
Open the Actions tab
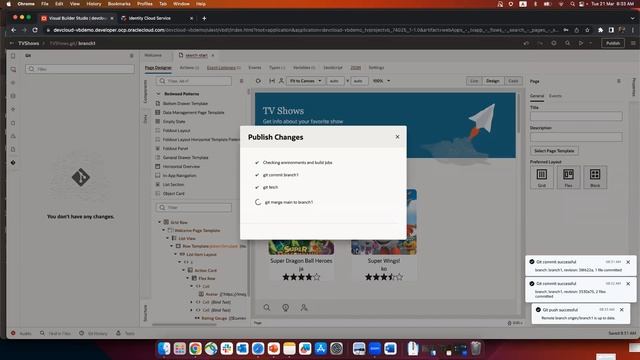pyautogui.click(x=189, y=68)
